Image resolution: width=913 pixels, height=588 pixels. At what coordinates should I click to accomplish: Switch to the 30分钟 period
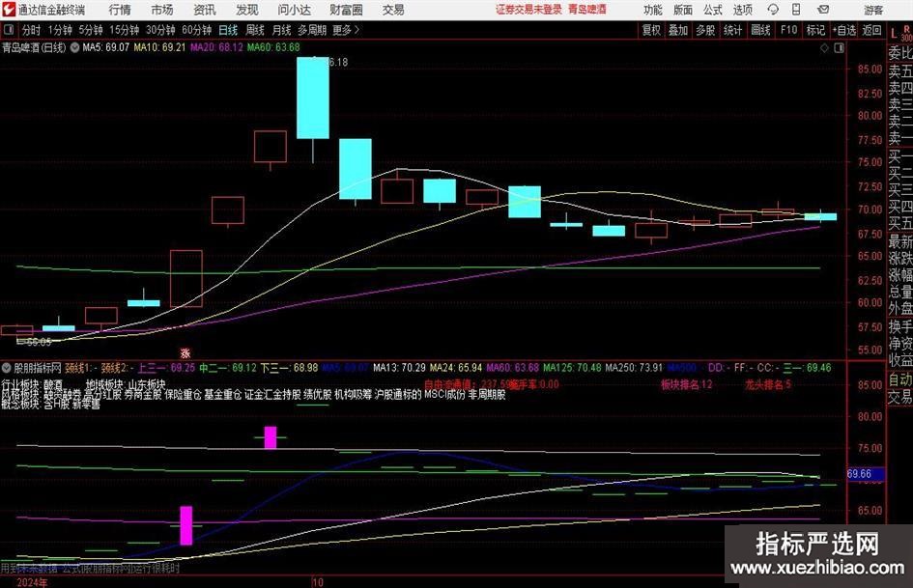coord(160,30)
